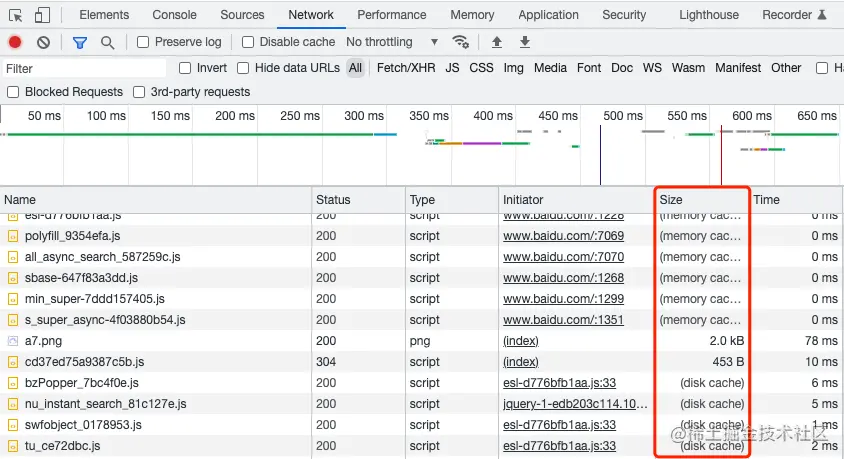Sort by the Name column header
Image resolution: width=844 pixels, height=459 pixels.
tap(156, 200)
